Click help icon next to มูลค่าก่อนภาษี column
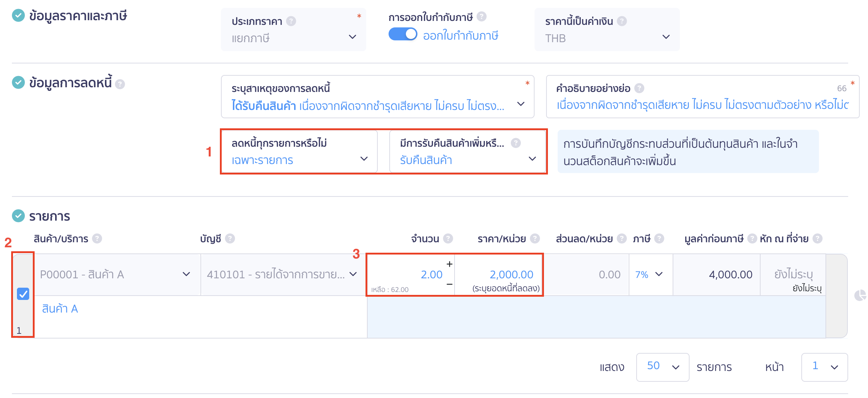The image size is (868, 398). [x=752, y=238]
